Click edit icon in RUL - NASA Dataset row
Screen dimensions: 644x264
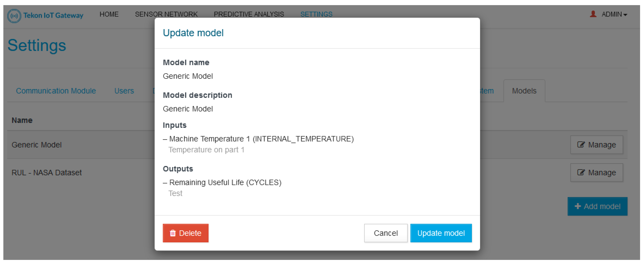coord(581,172)
